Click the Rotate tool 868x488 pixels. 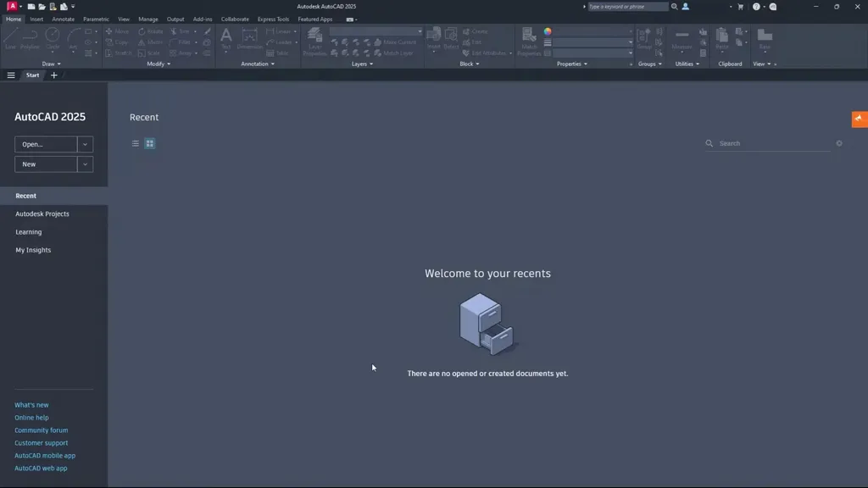(151, 31)
